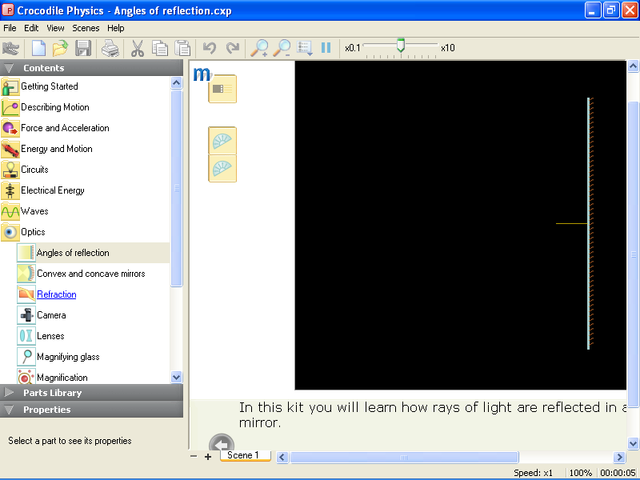
Task: Click the horizontal scrollbar thumb
Action: point(404,457)
